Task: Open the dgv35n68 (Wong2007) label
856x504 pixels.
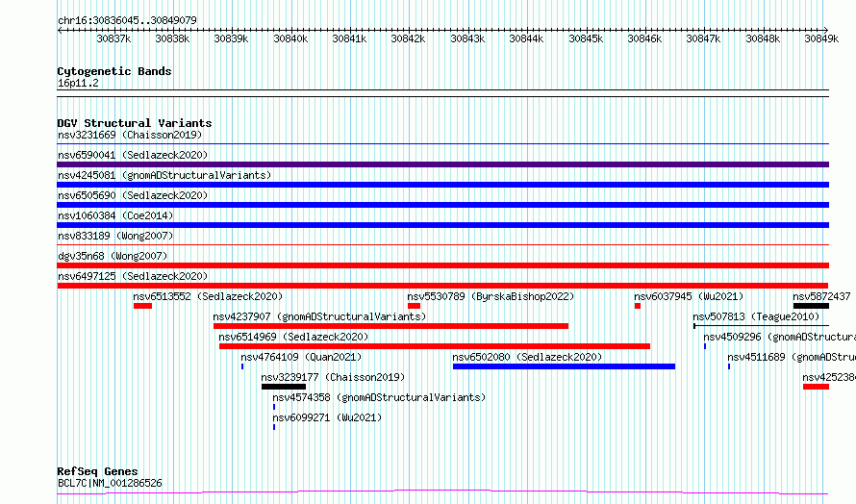Action: point(113,256)
